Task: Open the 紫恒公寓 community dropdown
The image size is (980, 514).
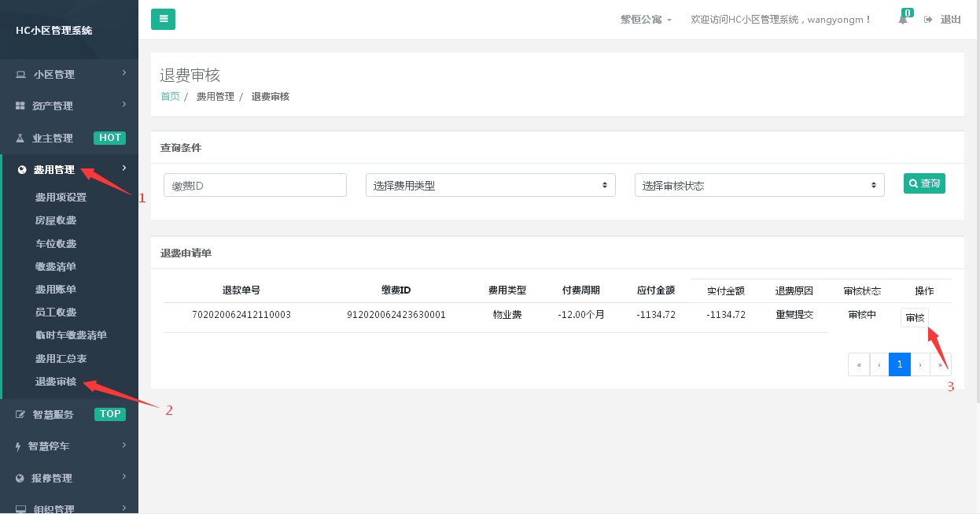Action: click(x=646, y=20)
